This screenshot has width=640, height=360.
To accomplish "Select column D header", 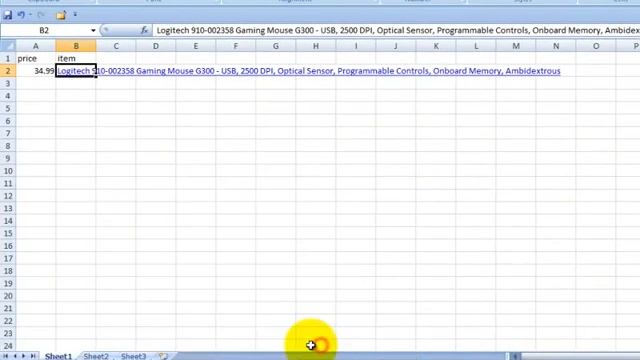I will point(156,46).
